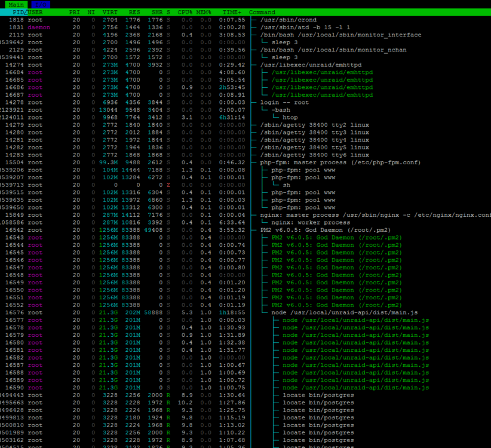This screenshot has height=448, width=491.
Task: Sort by the CPU% column header
Action: pyautogui.click(x=185, y=12)
